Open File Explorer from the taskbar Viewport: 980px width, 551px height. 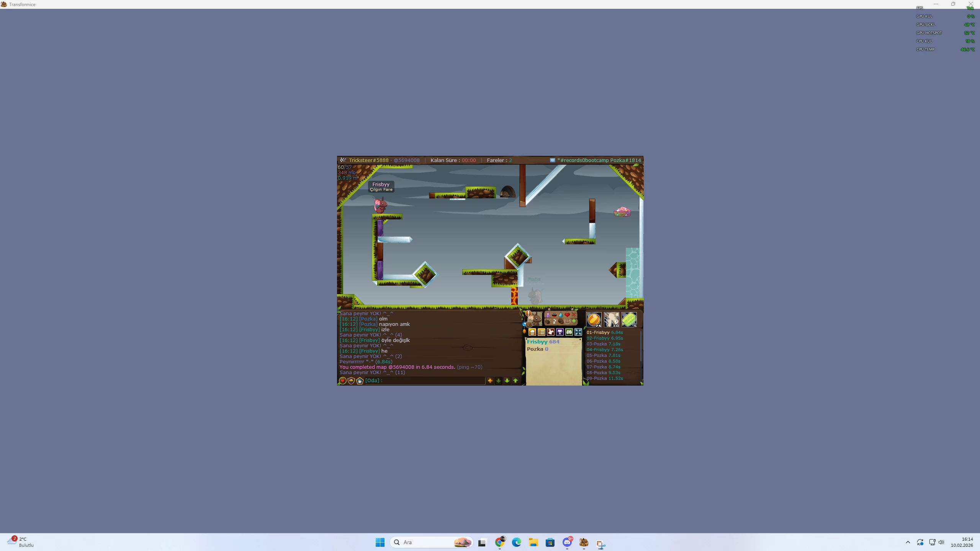533,542
